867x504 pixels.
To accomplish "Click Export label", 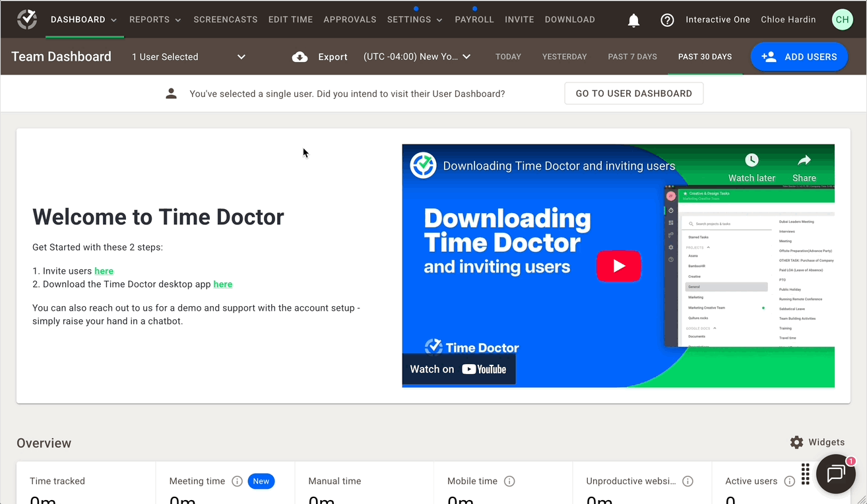I will point(333,57).
